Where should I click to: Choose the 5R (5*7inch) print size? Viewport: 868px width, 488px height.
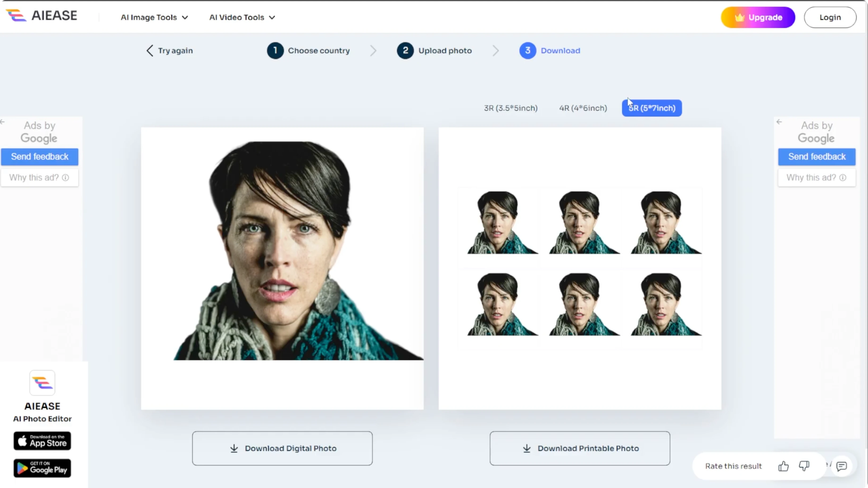tap(652, 108)
